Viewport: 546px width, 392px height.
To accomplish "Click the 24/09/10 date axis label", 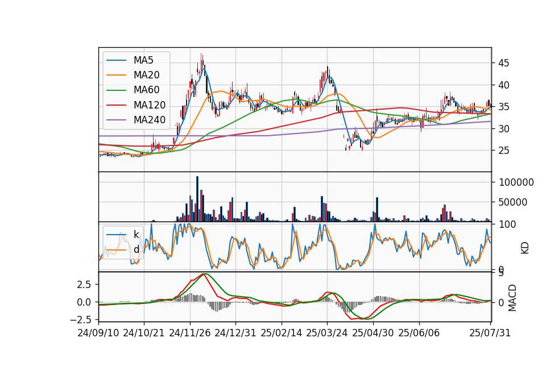I will click(x=98, y=333).
